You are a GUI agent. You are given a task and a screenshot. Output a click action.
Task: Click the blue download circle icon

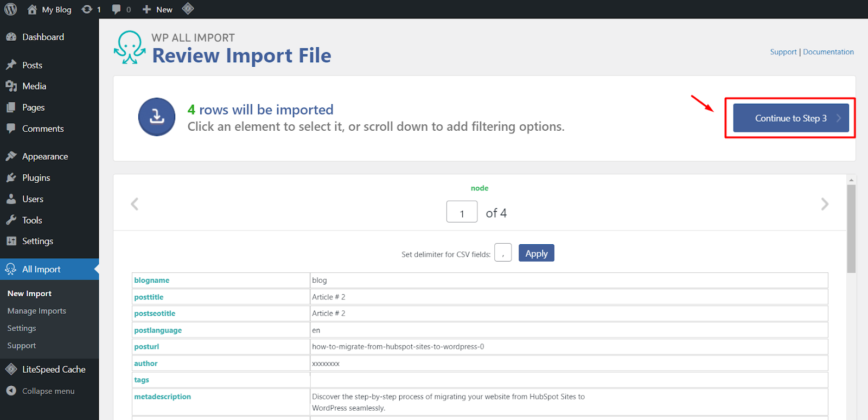157,117
